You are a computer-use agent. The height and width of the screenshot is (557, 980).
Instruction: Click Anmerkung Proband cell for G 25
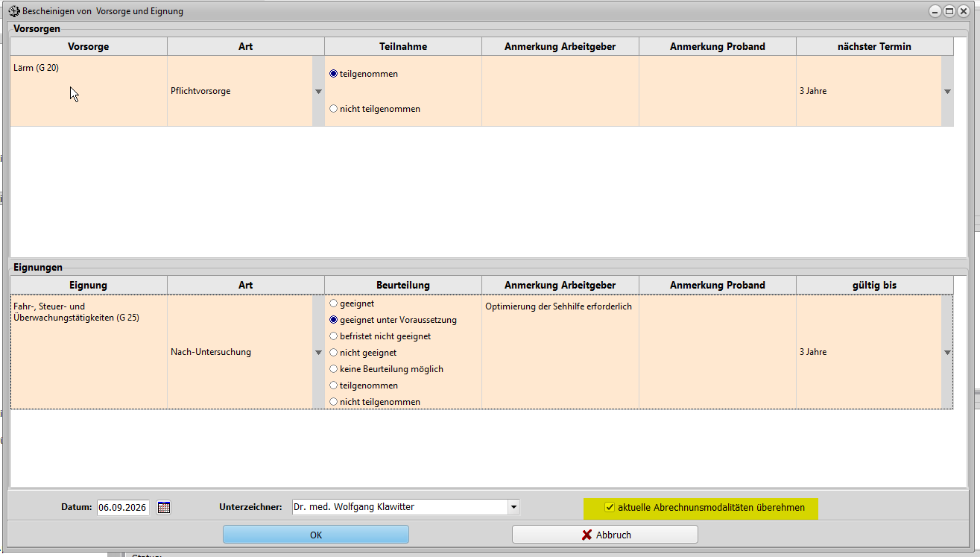[718, 352]
